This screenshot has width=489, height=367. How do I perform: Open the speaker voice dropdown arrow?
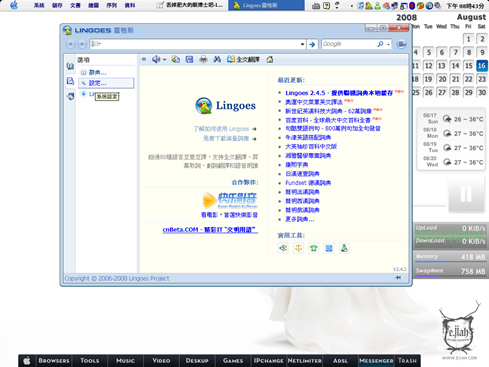164,60
